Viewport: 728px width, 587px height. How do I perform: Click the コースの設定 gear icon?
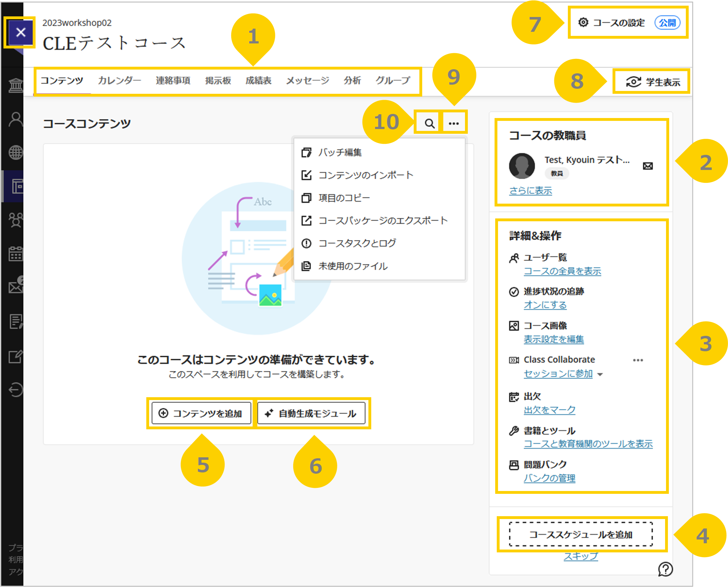583,22
